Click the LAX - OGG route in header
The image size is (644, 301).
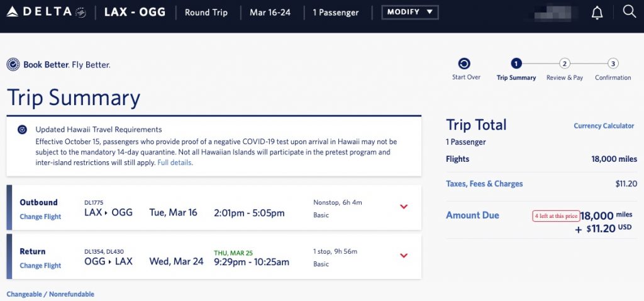click(135, 12)
